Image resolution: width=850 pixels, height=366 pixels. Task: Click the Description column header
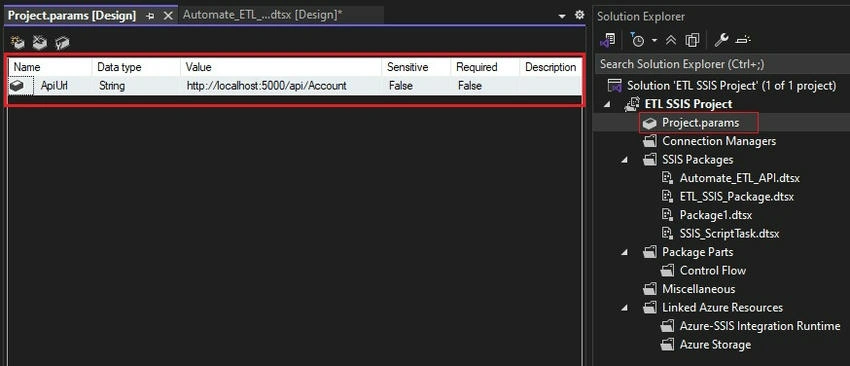(551, 67)
